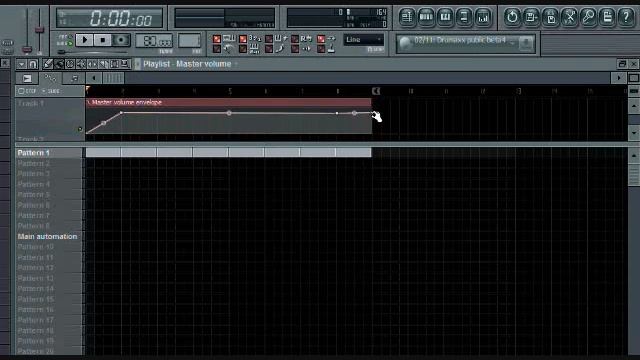640x360 pixels.
Task: Click first Pattern 1 block in grid
Action: click(103, 153)
